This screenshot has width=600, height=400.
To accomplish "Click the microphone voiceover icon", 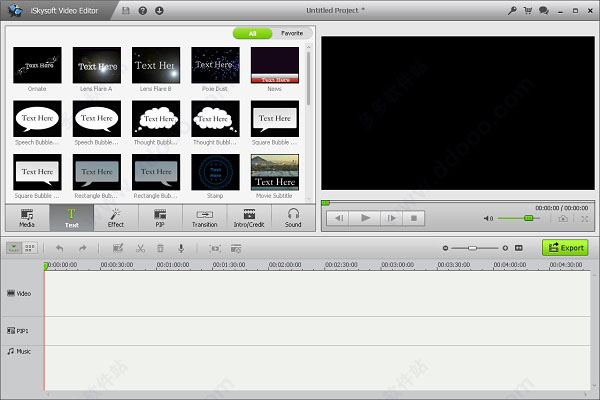I will [181, 248].
